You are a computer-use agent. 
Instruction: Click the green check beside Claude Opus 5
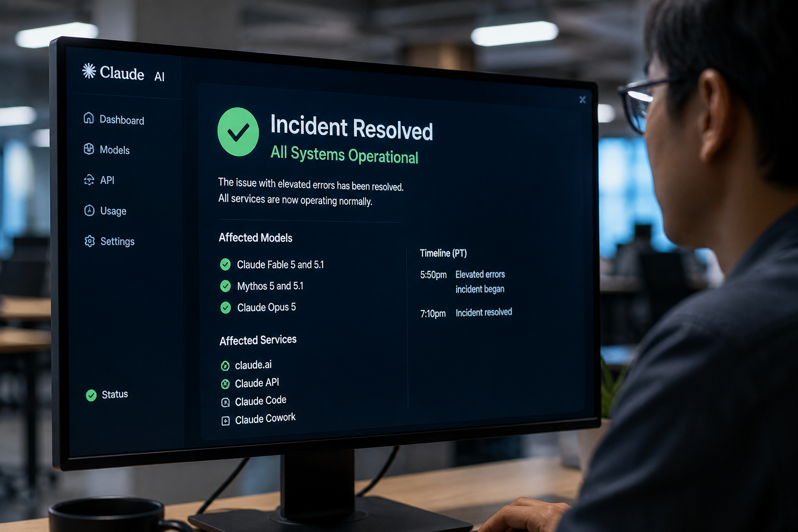coord(225,308)
